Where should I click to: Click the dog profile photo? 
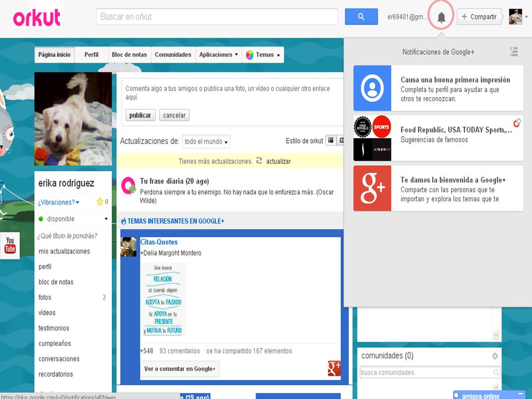[73, 119]
